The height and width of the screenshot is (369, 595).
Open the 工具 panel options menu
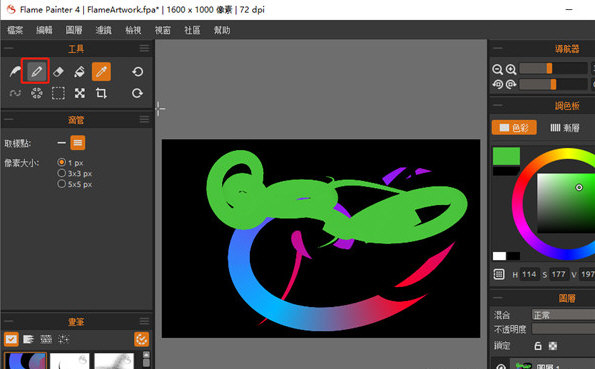point(144,48)
